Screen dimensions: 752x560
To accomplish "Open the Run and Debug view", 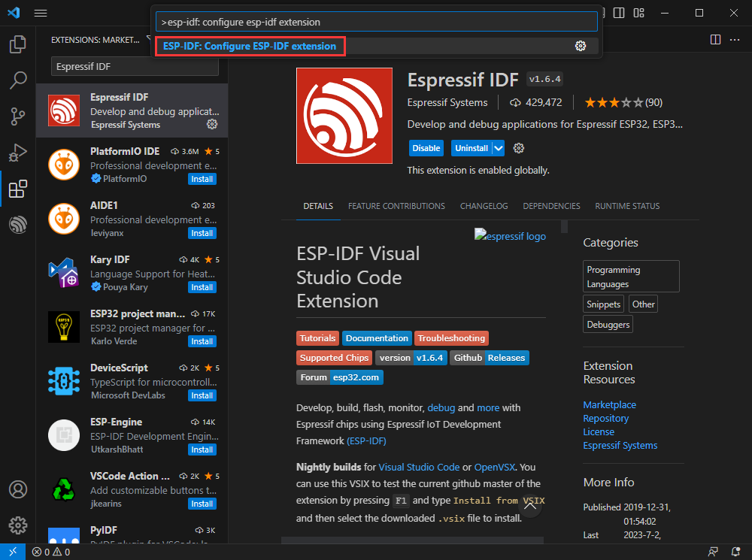I will pos(18,153).
